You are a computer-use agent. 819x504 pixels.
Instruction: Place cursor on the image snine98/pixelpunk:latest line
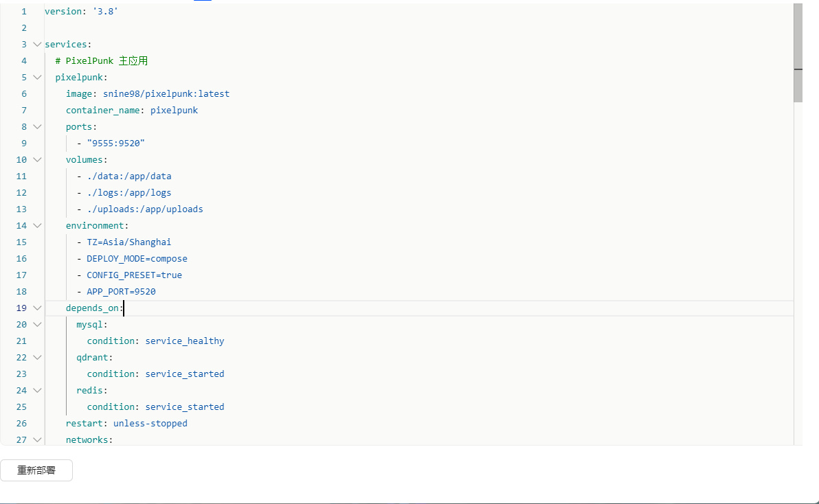point(147,94)
